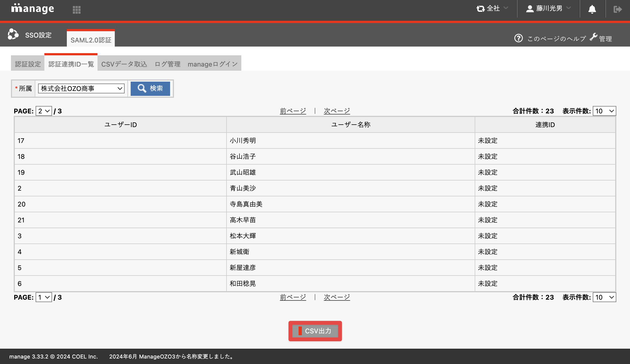Click the 藤川光男 user name

click(x=549, y=8)
